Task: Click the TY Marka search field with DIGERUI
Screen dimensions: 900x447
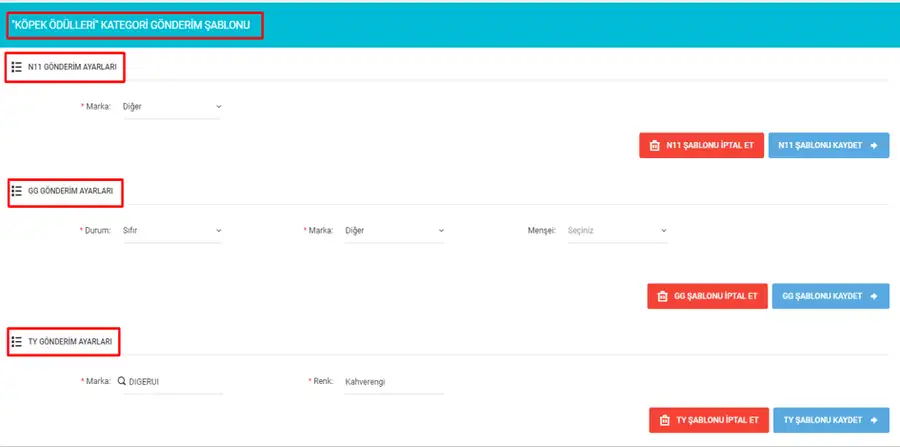Action: [172, 382]
